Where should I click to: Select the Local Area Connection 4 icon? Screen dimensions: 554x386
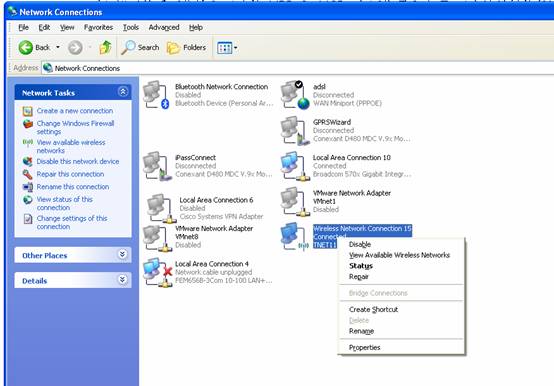coord(158,272)
